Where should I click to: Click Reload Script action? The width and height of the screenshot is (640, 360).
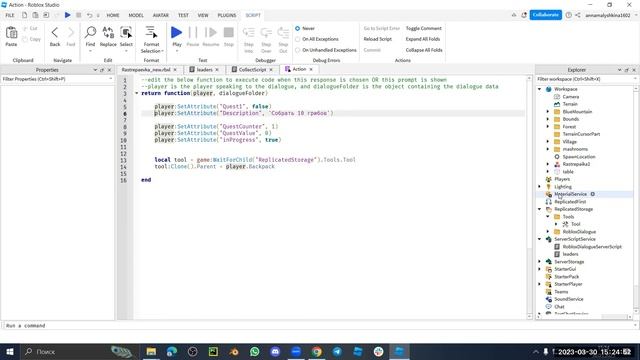click(x=378, y=39)
